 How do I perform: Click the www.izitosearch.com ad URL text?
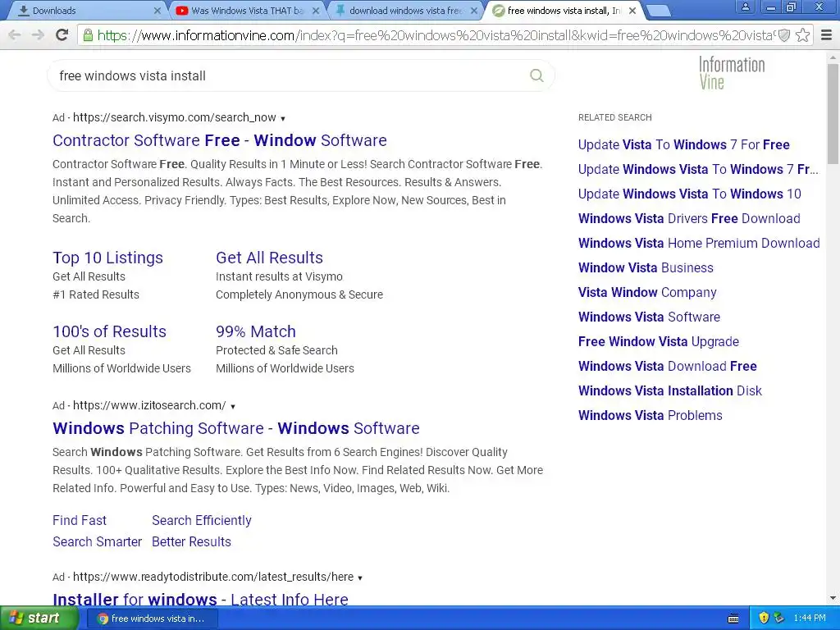tap(149, 405)
